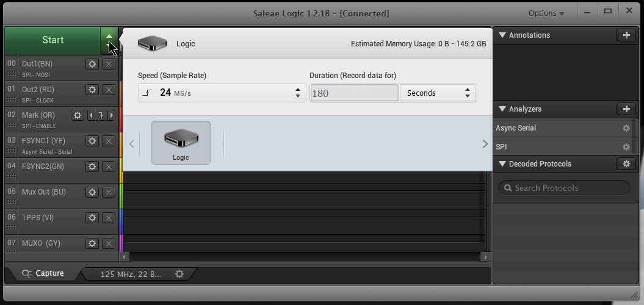This screenshot has height=305, width=644.
Task: Open the Seconds duration unit dropdown
Action: [438, 93]
